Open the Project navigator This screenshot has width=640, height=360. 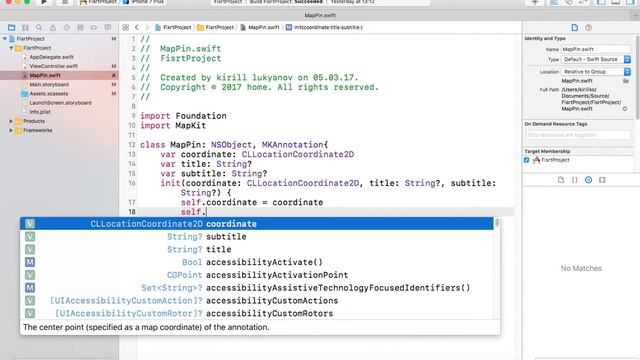(11, 27)
